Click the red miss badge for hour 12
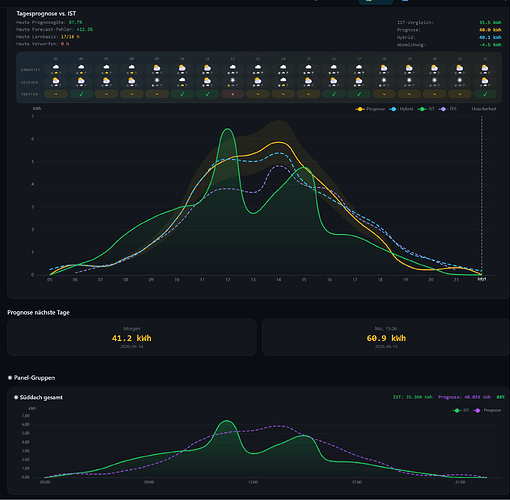The width and height of the screenshot is (510, 500). pyautogui.click(x=233, y=94)
